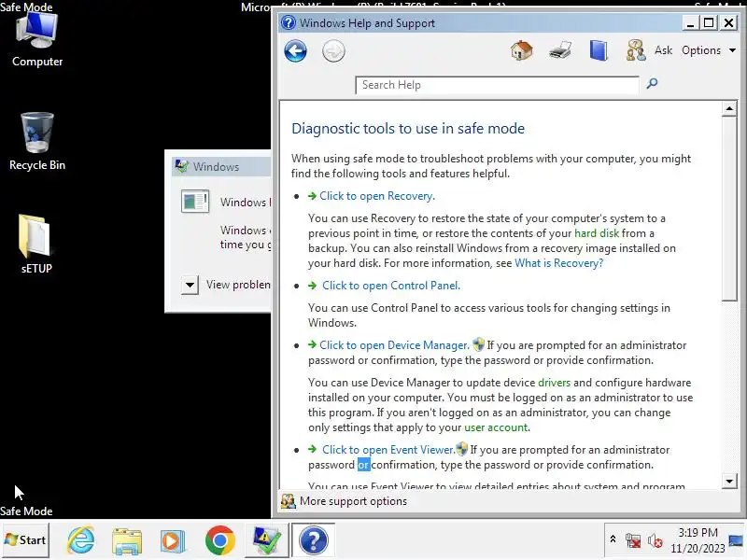This screenshot has height=560, width=747.
Task: Open the Start menu
Action: (25, 540)
